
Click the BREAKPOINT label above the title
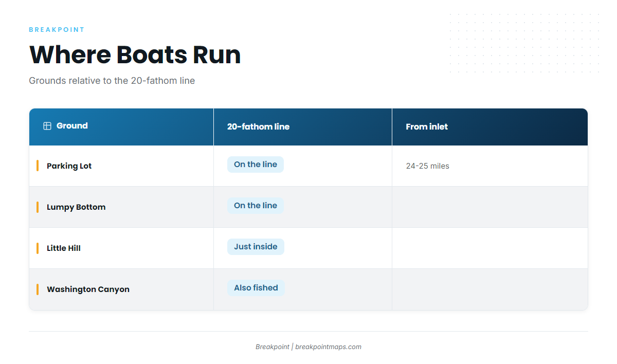(x=57, y=30)
